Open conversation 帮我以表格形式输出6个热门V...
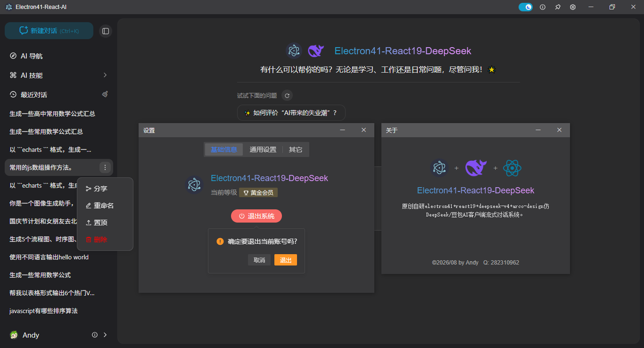Image resolution: width=644 pixels, height=348 pixels. pyautogui.click(x=59, y=293)
